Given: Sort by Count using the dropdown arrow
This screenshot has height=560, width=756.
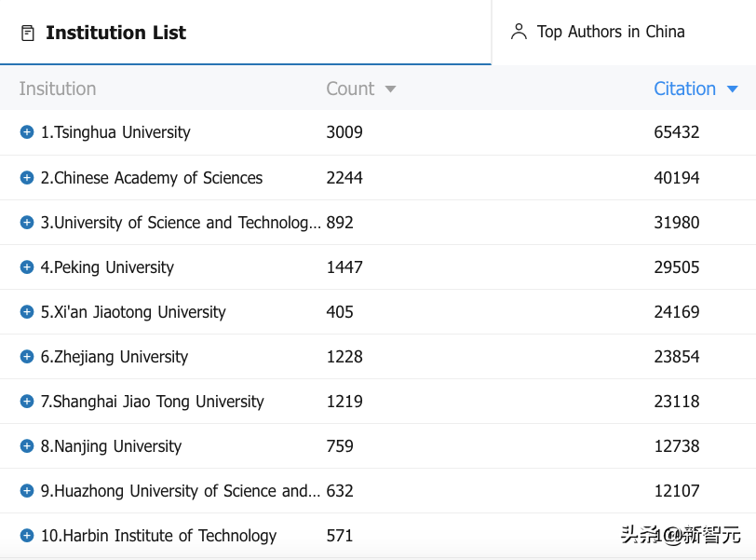Looking at the screenshot, I should point(390,89).
